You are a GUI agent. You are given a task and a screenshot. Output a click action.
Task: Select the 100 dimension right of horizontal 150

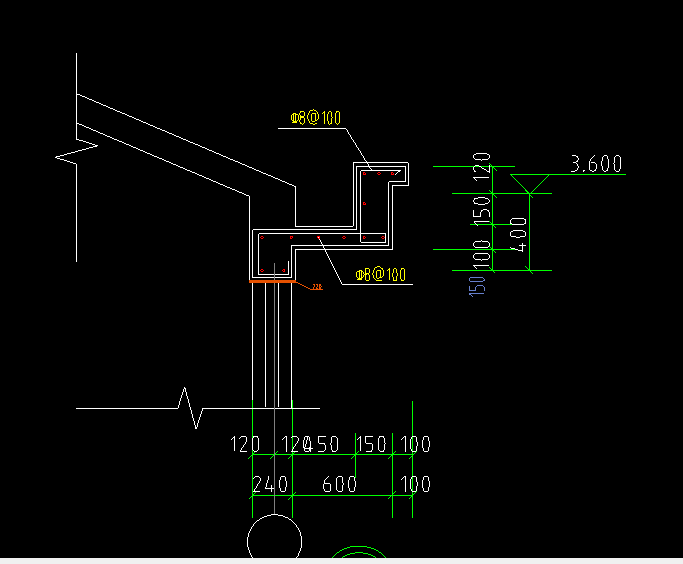(x=415, y=445)
